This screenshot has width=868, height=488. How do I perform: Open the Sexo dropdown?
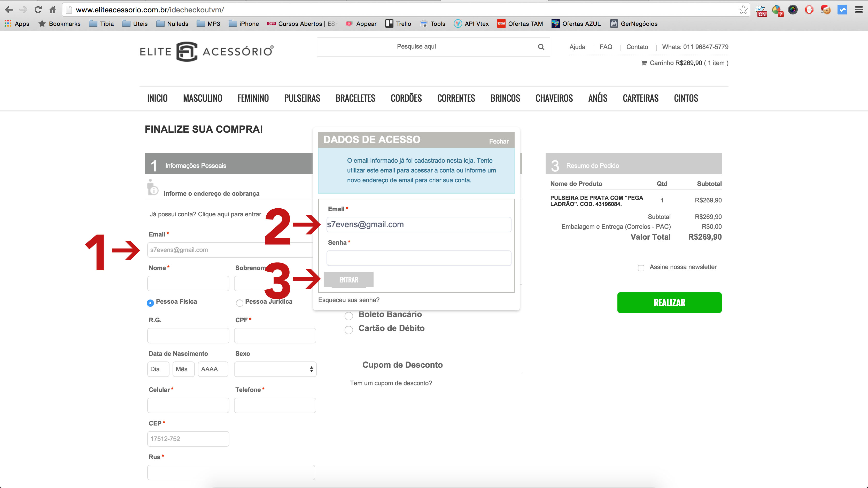[275, 369]
